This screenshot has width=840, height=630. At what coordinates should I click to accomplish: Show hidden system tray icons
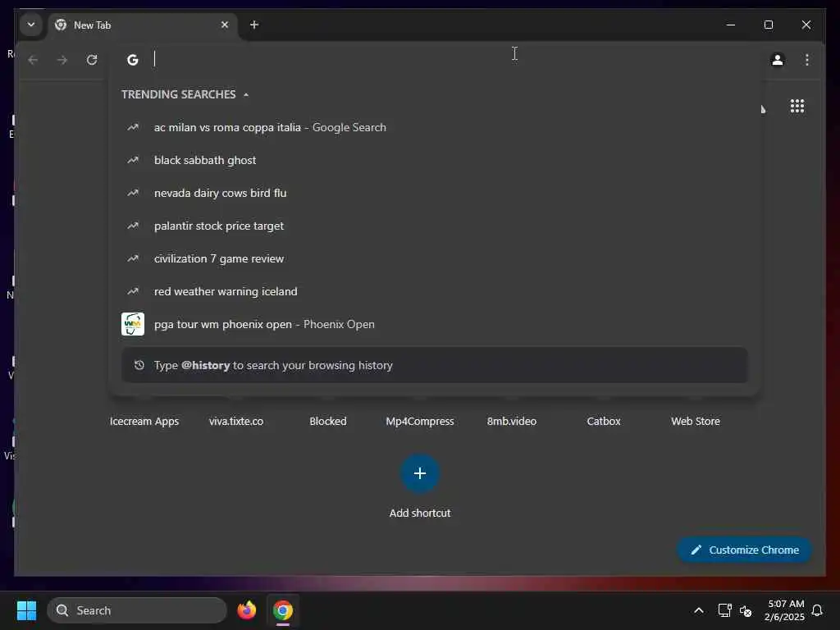pyautogui.click(x=699, y=610)
